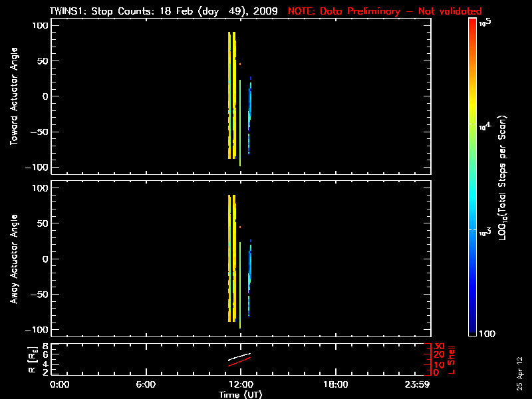The width and height of the screenshot is (532, 399).
Task: Select the red 'L Shell' axis label
Action: click(x=452, y=359)
